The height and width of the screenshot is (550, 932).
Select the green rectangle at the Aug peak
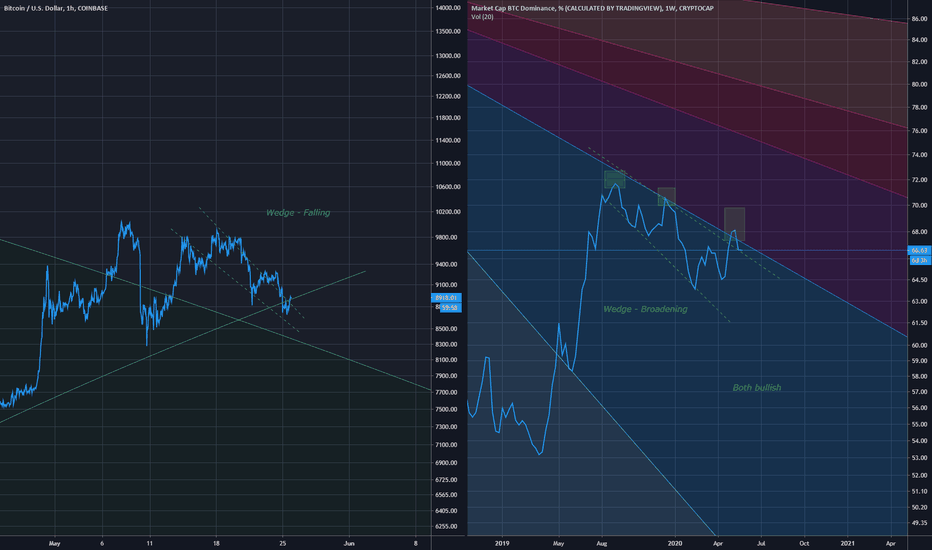615,180
